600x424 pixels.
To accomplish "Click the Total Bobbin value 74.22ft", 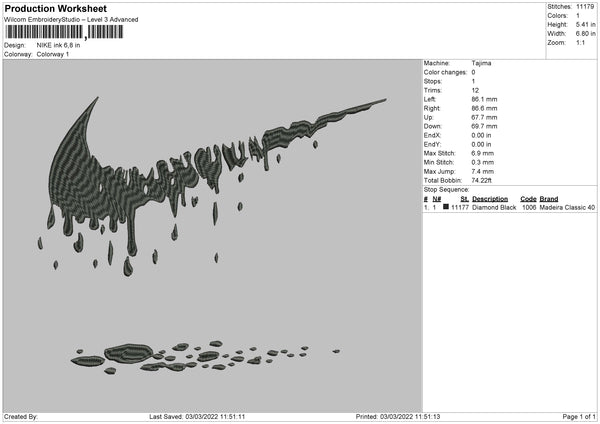I will click(x=481, y=180).
